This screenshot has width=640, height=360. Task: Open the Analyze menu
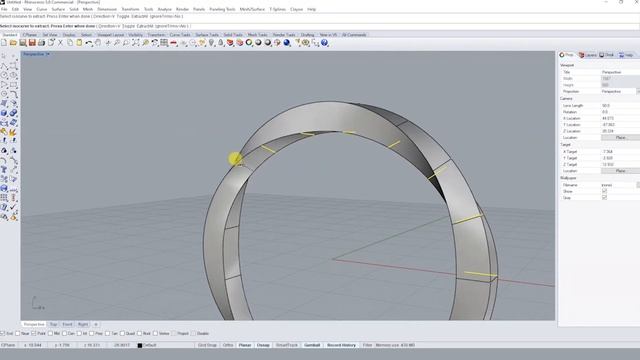click(x=164, y=9)
